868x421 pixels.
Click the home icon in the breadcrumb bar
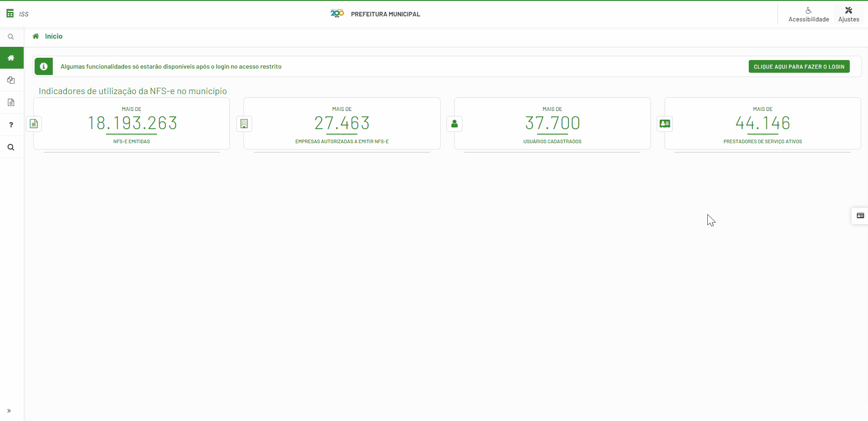[36, 36]
